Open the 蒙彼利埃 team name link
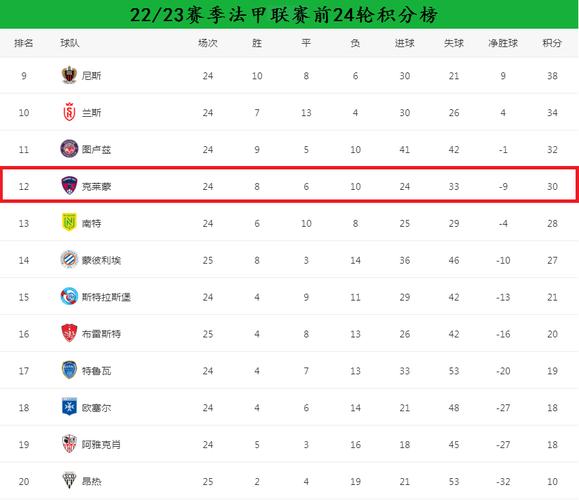The height and width of the screenshot is (500, 579). 101,260
